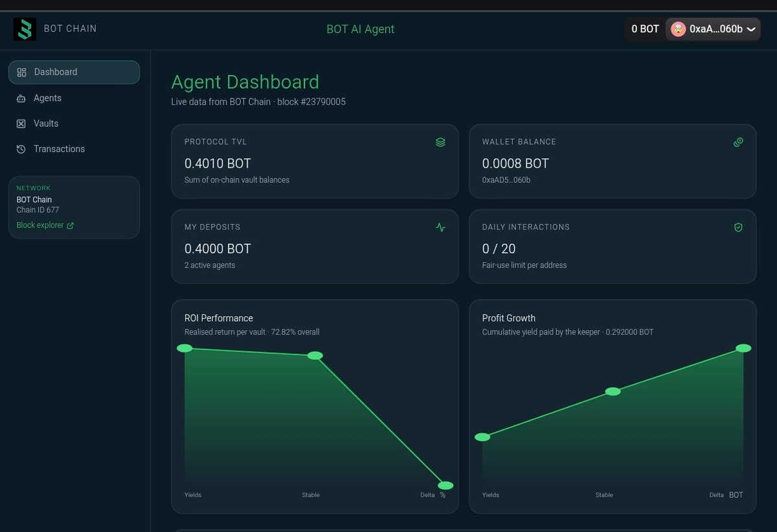The image size is (777, 532).
Task: Click the 0.4010 BOT protocol TVL value
Action: tap(218, 164)
